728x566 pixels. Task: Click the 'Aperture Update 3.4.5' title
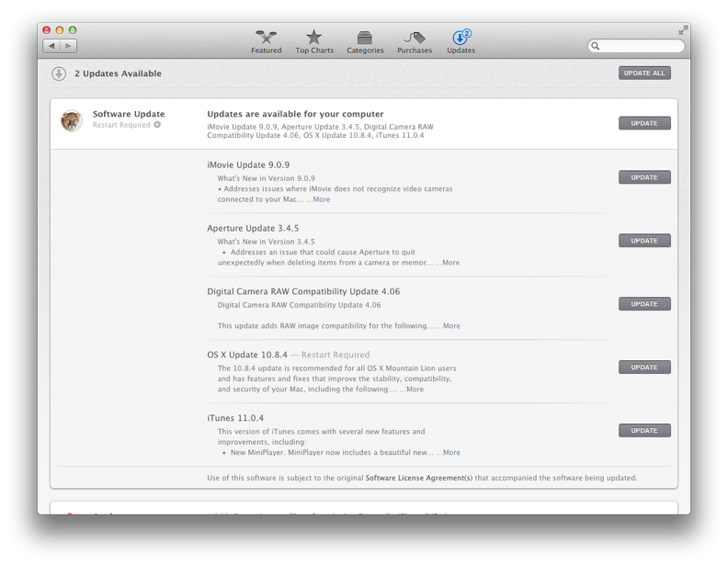[253, 228]
